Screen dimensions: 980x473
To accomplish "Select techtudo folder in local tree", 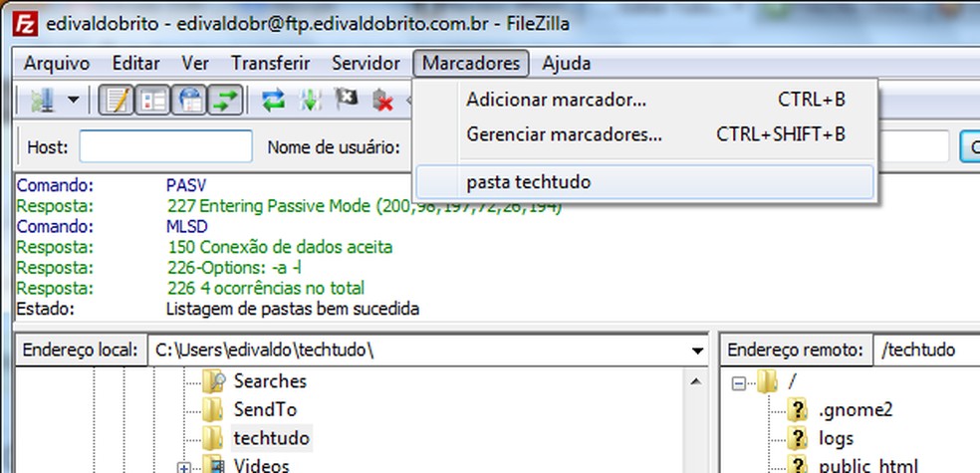I will (271, 438).
